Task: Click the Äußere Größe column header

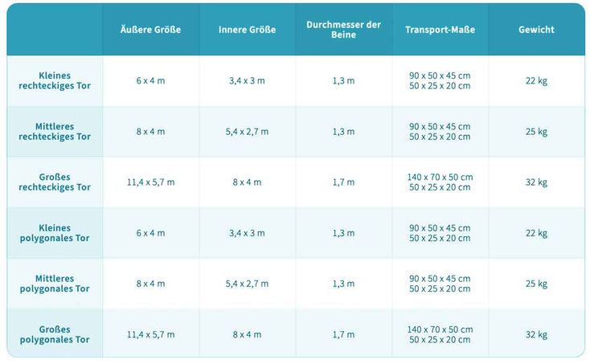Action: (150, 30)
